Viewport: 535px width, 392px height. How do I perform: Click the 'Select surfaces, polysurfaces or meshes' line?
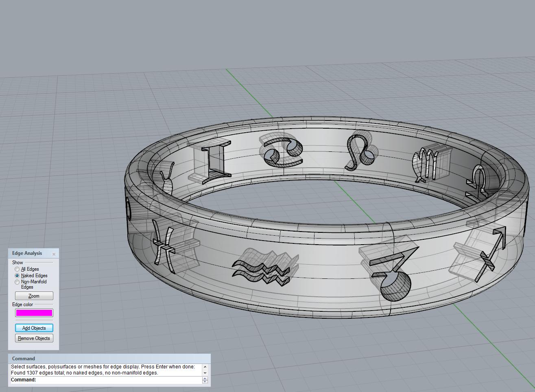pyautogui.click(x=103, y=367)
